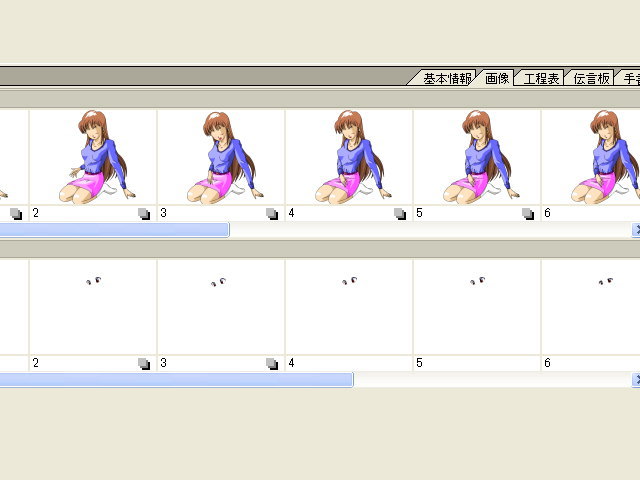Click the stack icon on top-row frame 2
The width and height of the screenshot is (640, 480).
pos(144,213)
